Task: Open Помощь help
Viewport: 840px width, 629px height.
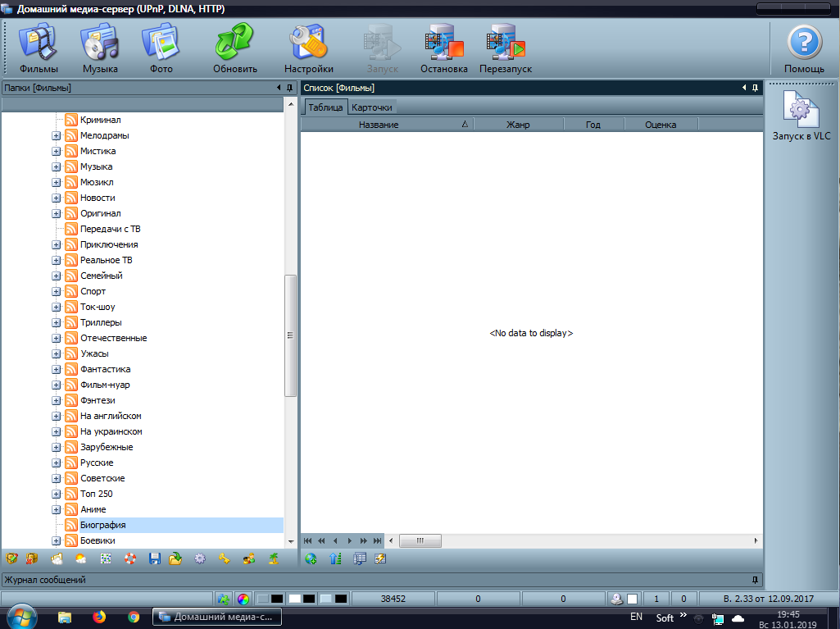Action: pyautogui.click(x=804, y=48)
